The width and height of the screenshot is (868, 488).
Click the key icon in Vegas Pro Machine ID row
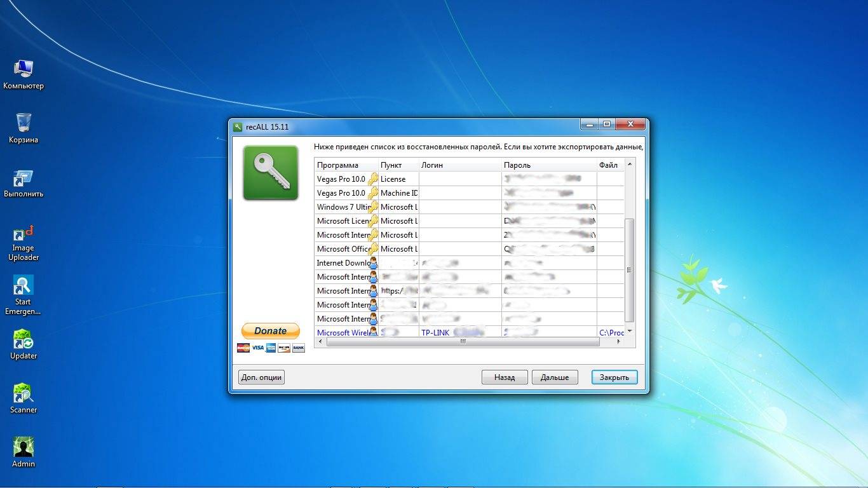[373, 193]
